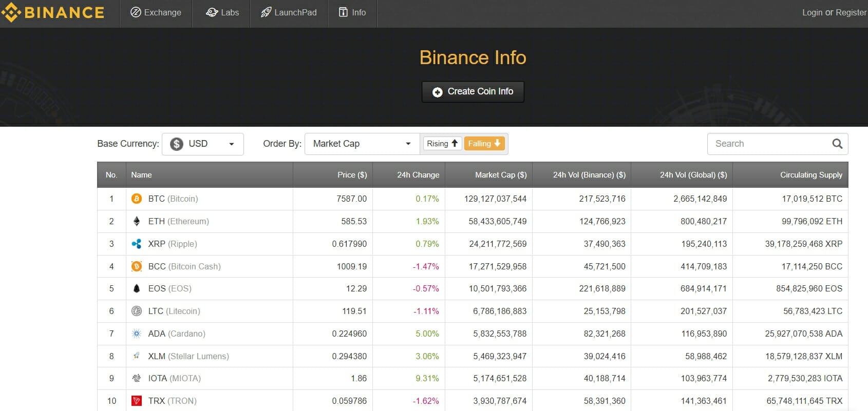Click XLM price 0.294380
Screen dimensions: 868x411
click(349, 356)
